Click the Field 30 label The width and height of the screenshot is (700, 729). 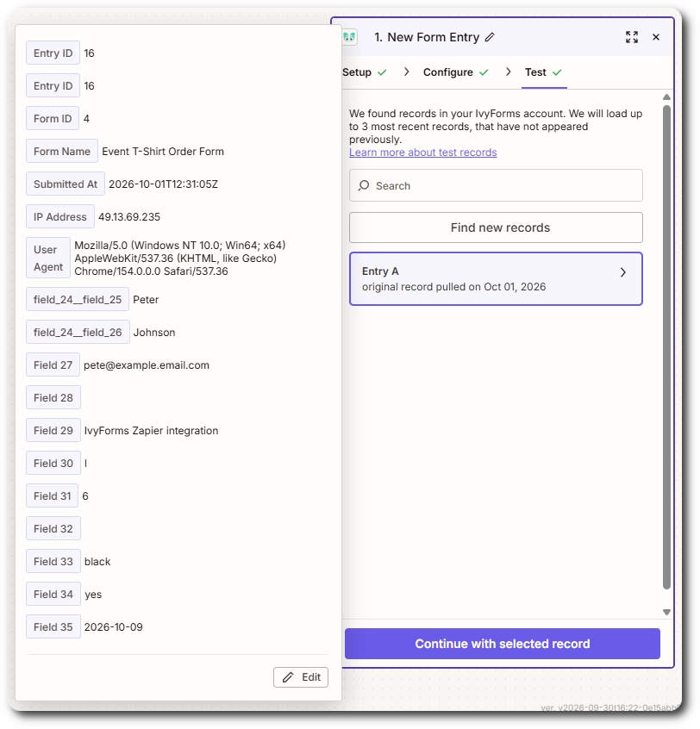click(x=53, y=463)
